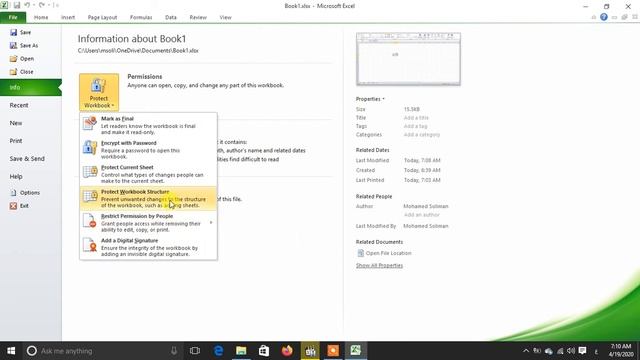The height and width of the screenshot is (360, 640).
Task: Open Task View from taskbar
Action: pos(195,351)
